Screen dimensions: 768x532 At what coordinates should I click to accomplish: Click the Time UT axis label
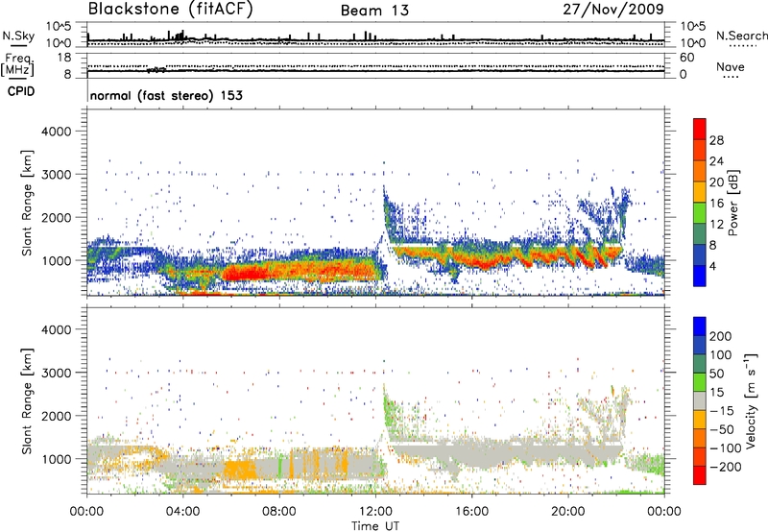point(375,526)
